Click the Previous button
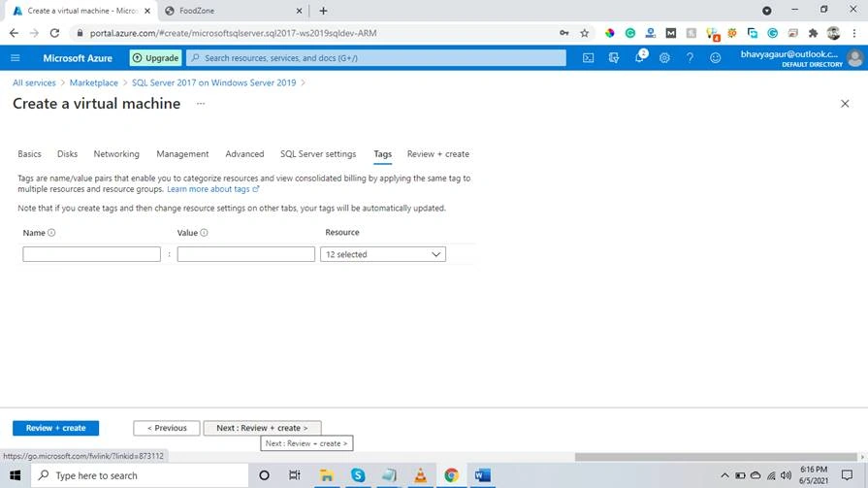 (x=167, y=428)
